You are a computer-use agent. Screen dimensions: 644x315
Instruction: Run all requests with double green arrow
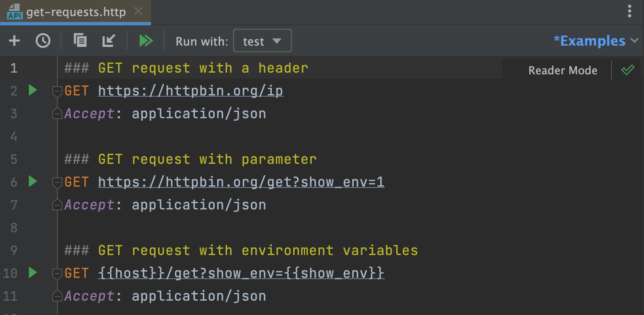(146, 41)
